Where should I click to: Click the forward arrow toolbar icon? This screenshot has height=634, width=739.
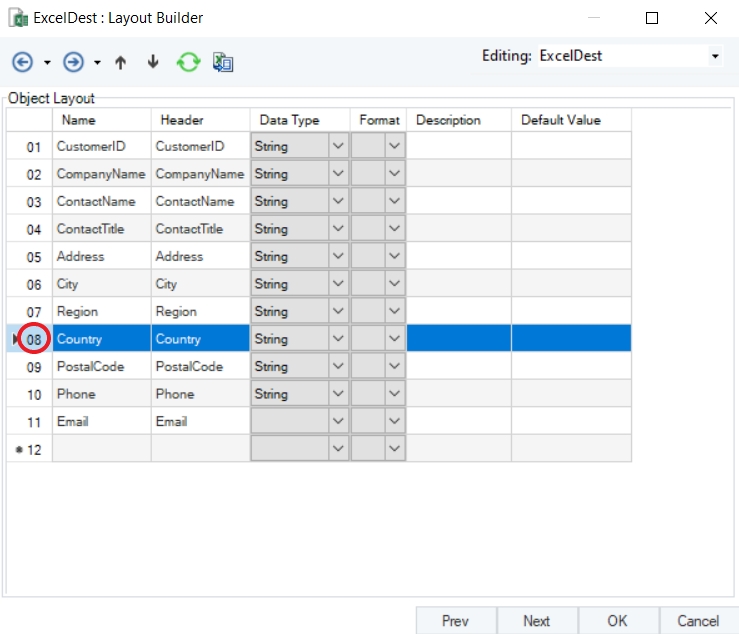coord(73,62)
